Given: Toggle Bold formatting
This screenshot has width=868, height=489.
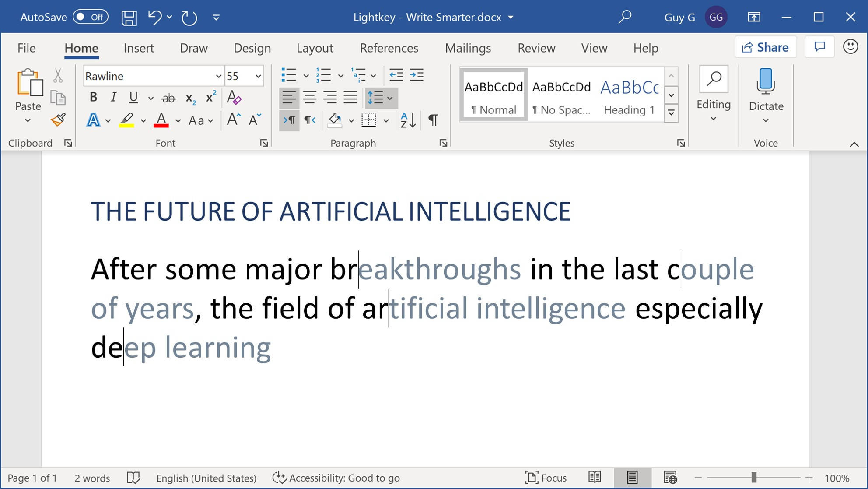Looking at the screenshot, I should [93, 97].
